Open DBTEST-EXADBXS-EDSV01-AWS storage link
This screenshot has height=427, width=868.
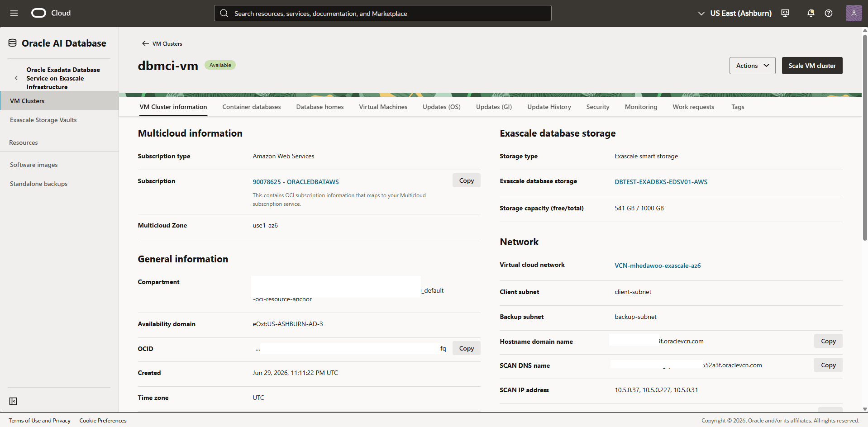[x=661, y=182]
